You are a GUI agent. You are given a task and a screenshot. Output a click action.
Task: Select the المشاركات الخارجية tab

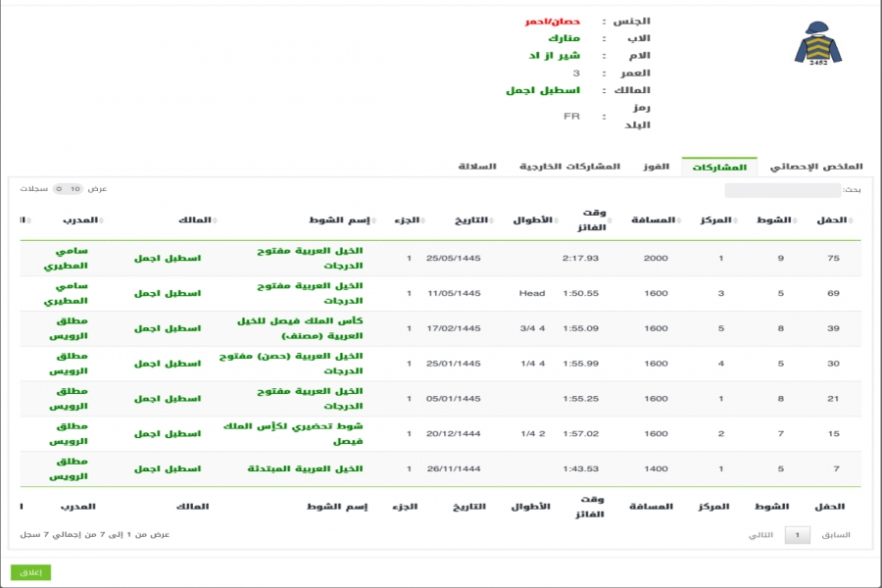(569, 167)
